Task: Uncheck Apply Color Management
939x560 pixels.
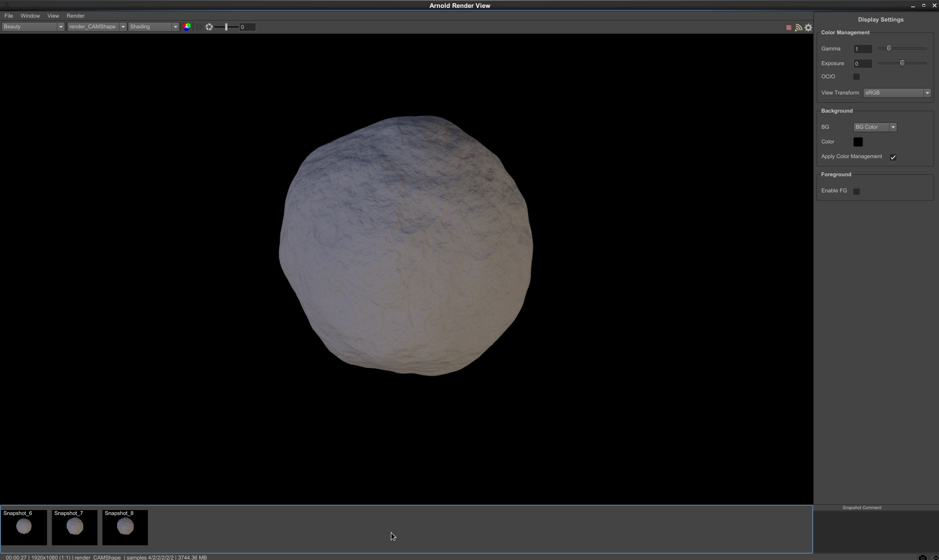Action: [x=893, y=157]
